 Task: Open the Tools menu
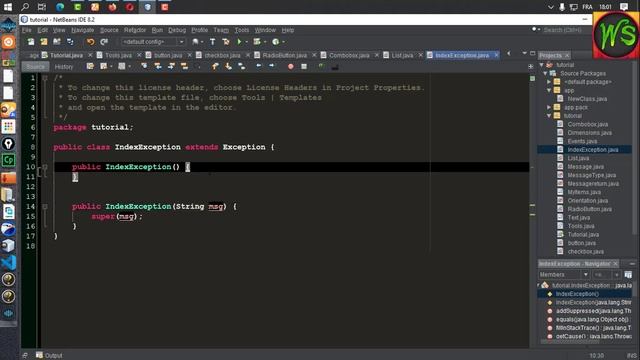click(242, 30)
